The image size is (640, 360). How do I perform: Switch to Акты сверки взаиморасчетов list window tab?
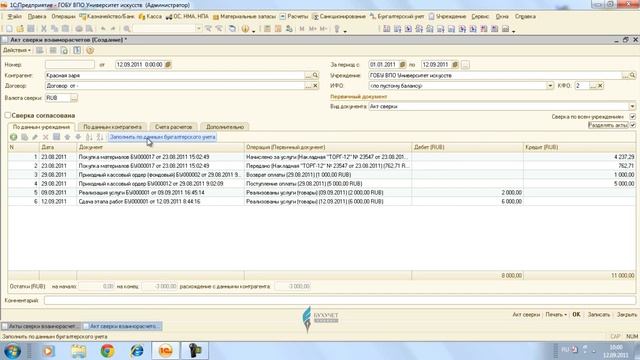pos(41,326)
